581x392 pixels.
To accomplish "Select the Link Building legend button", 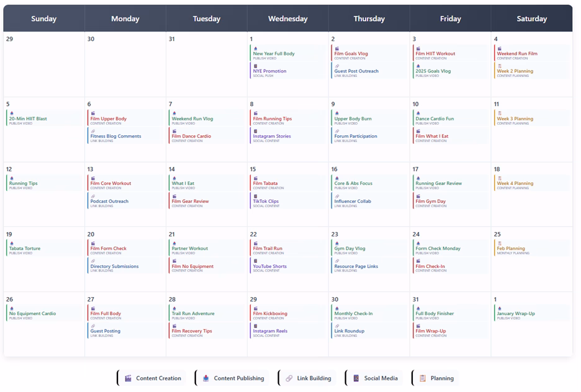I will pyautogui.click(x=307, y=378).
